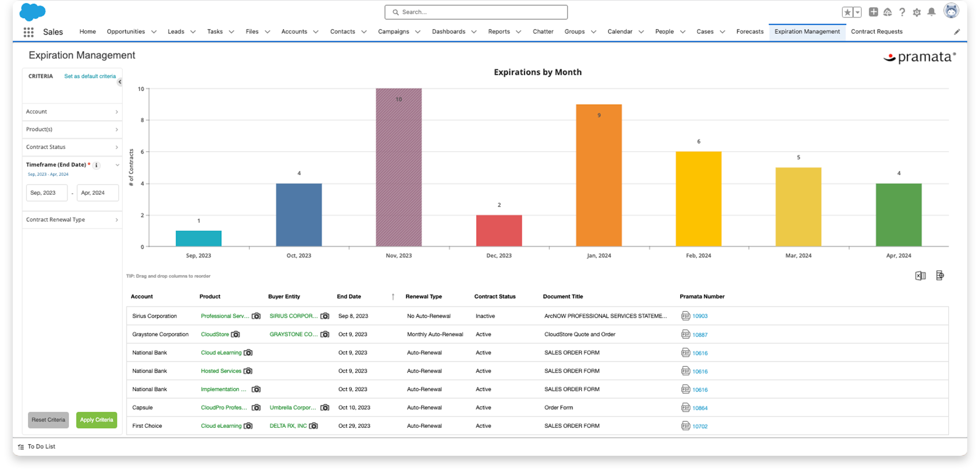Click camera icon next to CloudStore product

pos(236,334)
